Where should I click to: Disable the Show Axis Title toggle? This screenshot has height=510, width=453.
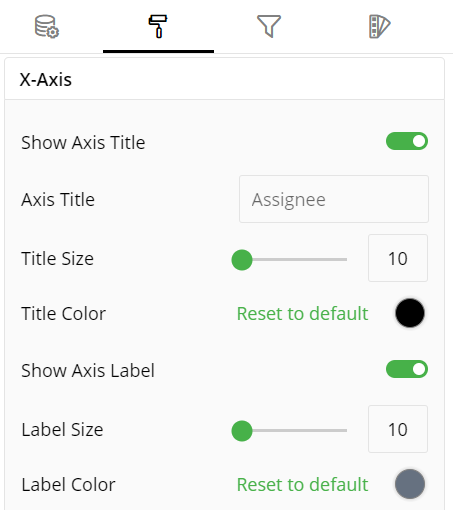407,141
